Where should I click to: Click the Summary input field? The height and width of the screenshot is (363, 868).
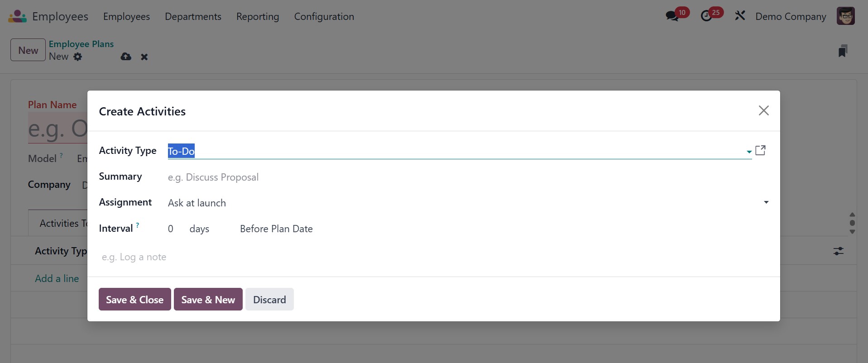[x=453, y=177]
